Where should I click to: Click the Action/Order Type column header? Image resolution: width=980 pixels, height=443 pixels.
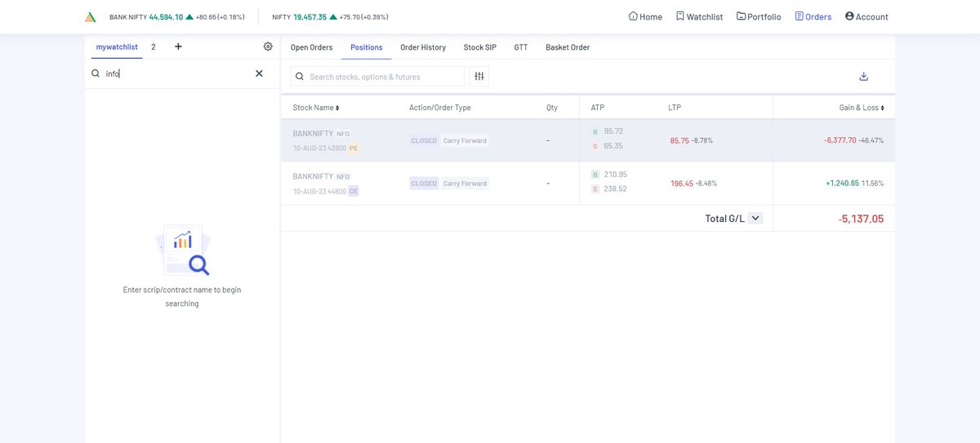tap(440, 108)
